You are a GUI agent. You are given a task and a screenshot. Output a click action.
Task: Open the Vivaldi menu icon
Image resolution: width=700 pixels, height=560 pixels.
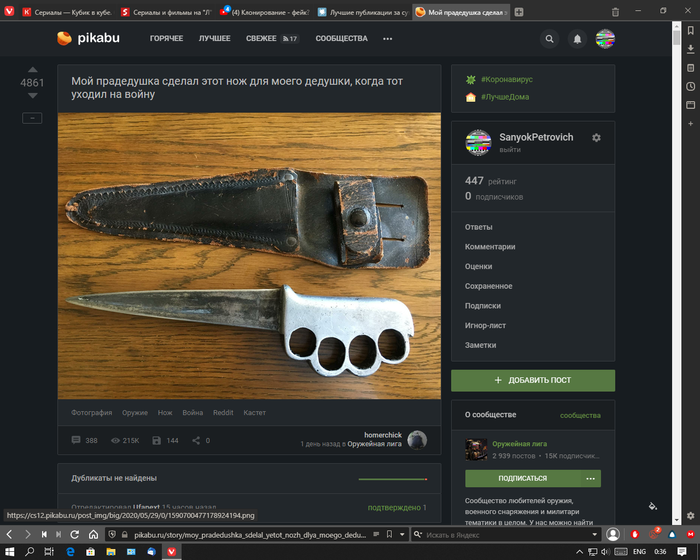point(9,12)
